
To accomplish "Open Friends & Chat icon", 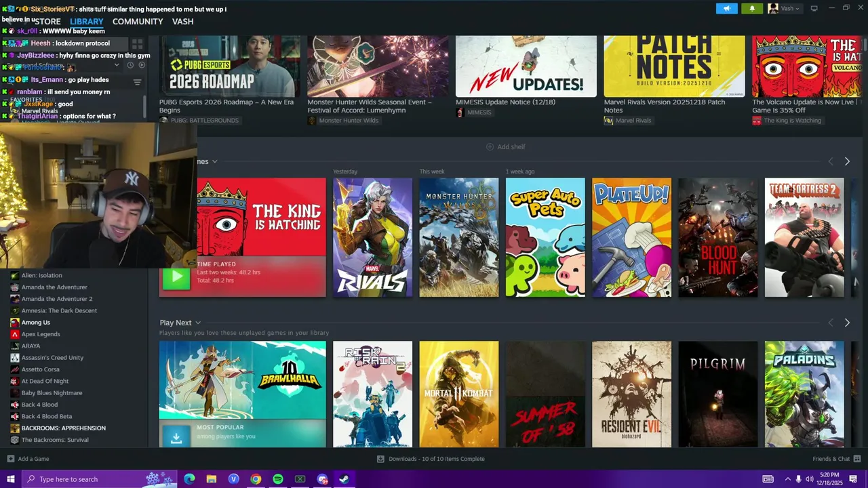I will (x=858, y=459).
